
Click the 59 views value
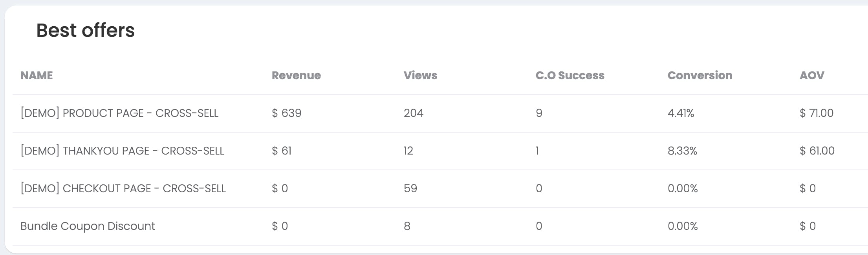tap(410, 188)
